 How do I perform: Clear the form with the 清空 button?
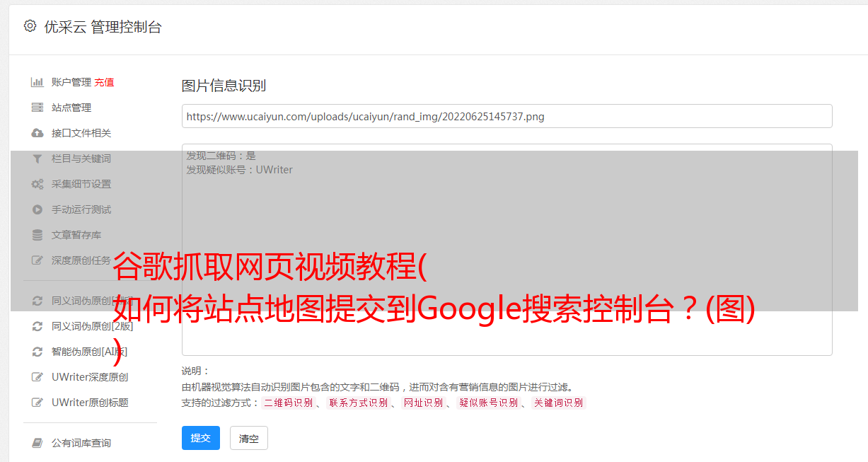point(249,438)
